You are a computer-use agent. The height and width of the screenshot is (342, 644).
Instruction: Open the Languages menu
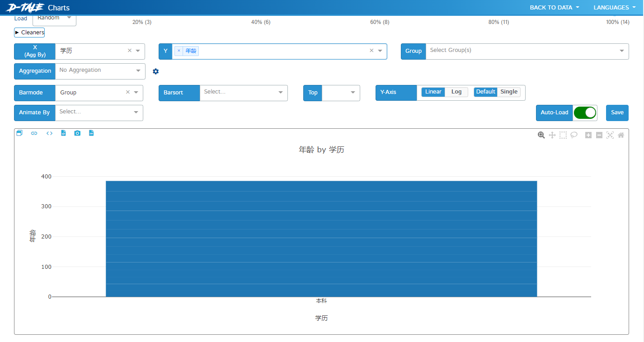[614, 8]
